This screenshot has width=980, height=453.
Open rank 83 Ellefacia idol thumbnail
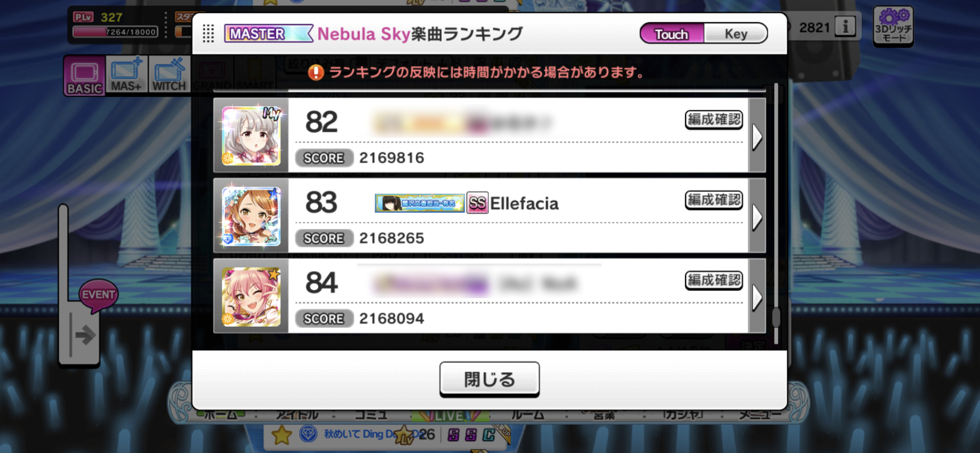[251, 216]
